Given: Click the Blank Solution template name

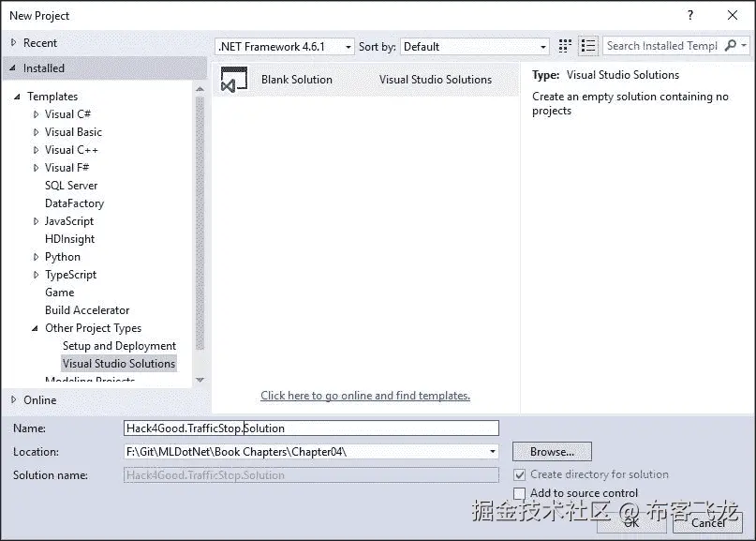Looking at the screenshot, I should (x=297, y=80).
